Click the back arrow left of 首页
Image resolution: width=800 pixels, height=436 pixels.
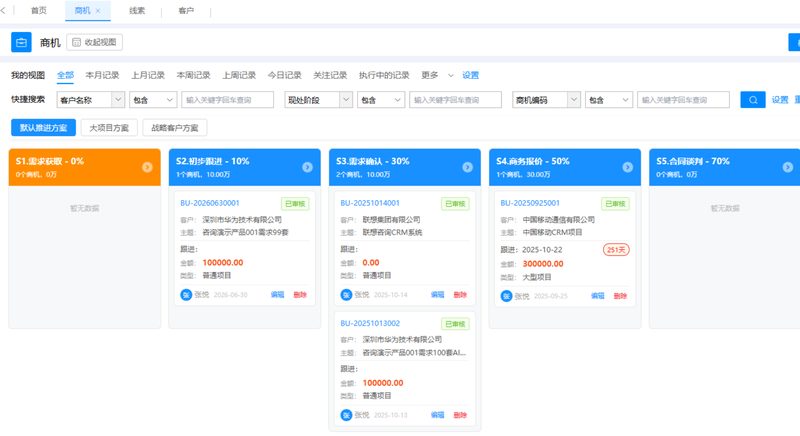click(3, 10)
